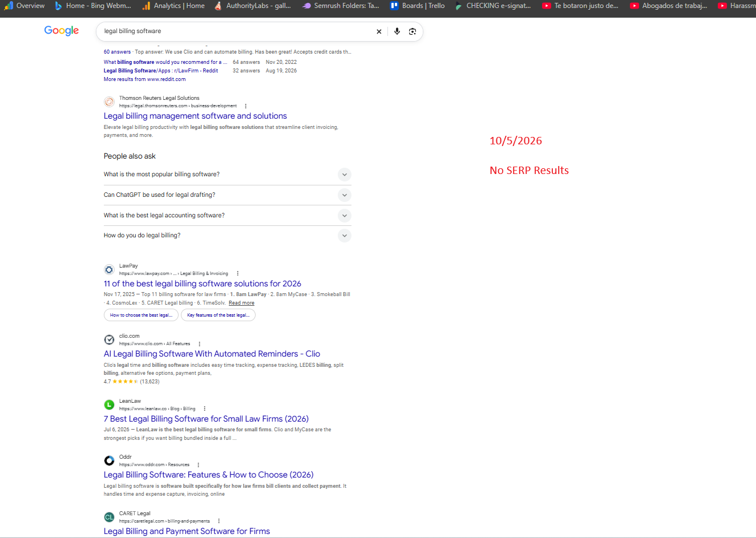
Task: Open three-dot menu for Thomson Reuters result
Action: pos(245,106)
